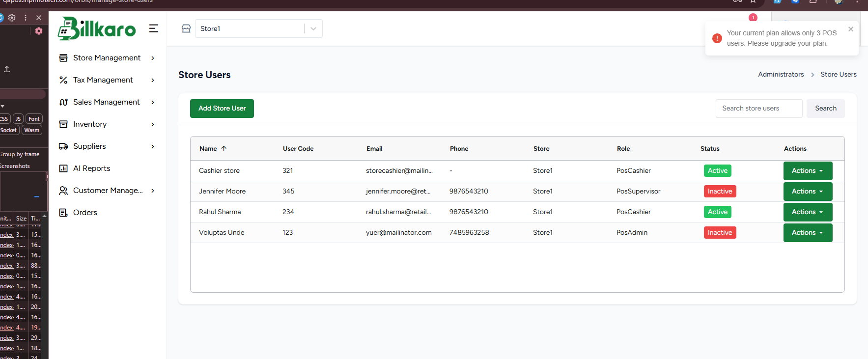Expand the Inventory submenu chevron

[x=153, y=124]
